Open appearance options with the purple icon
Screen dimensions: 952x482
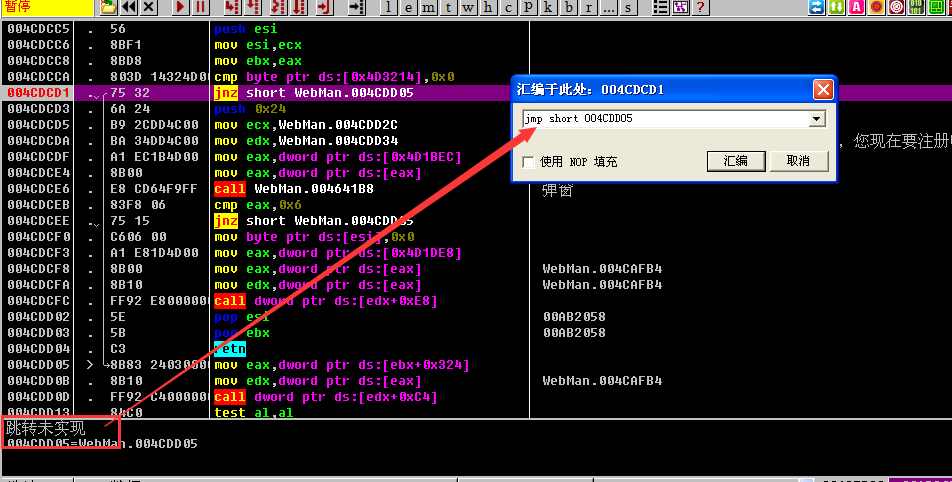tap(681, 7)
